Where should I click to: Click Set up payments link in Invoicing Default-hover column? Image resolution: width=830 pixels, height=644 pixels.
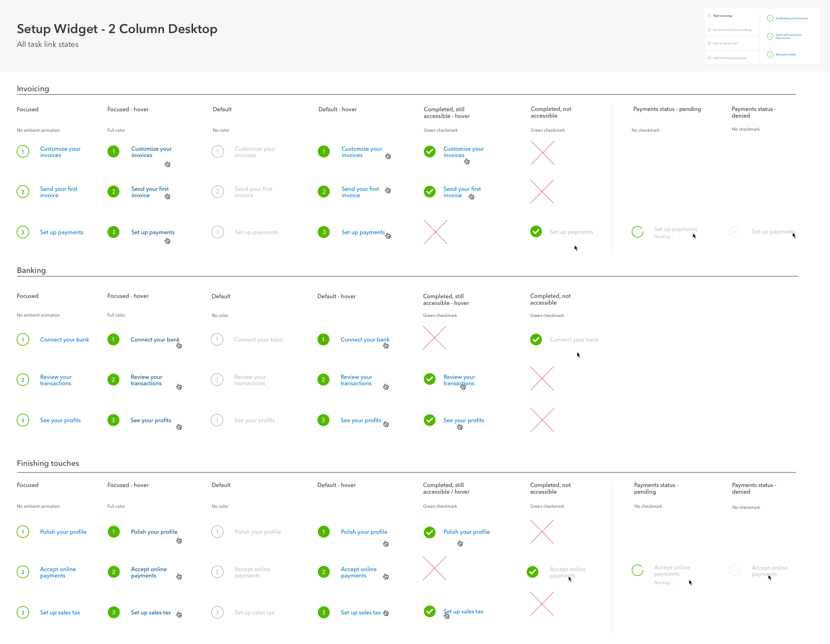point(363,232)
